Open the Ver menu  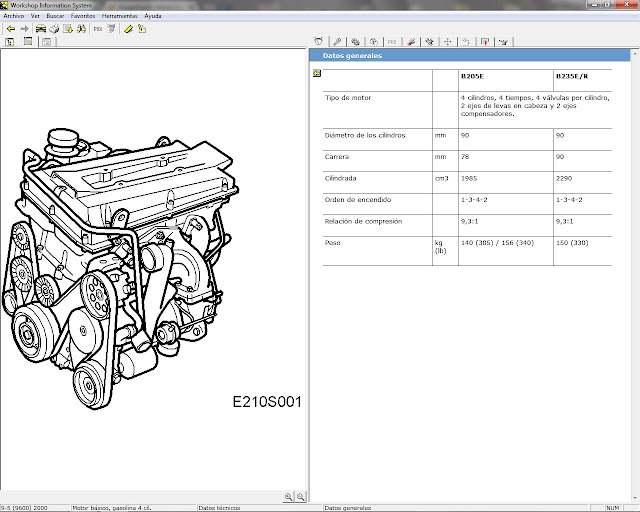35,16
